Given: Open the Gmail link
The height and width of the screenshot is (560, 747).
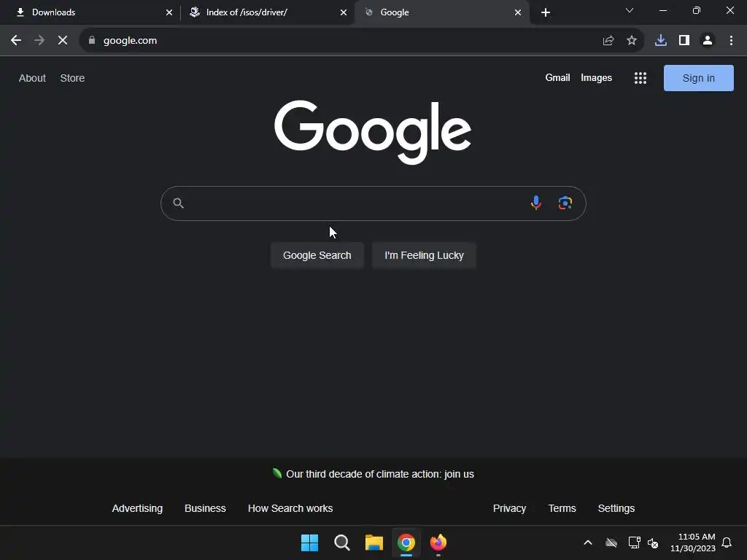Looking at the screenshot, I should tap(557, 77).
